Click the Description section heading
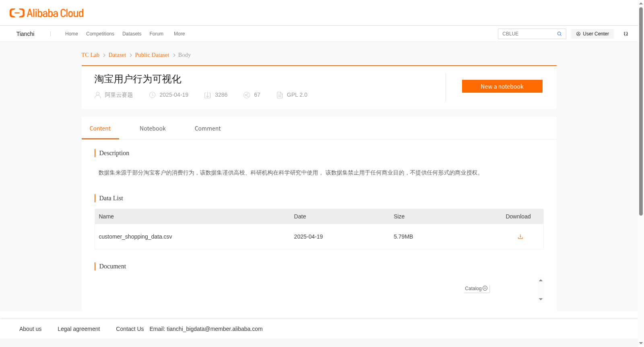 tap(114, 153)
